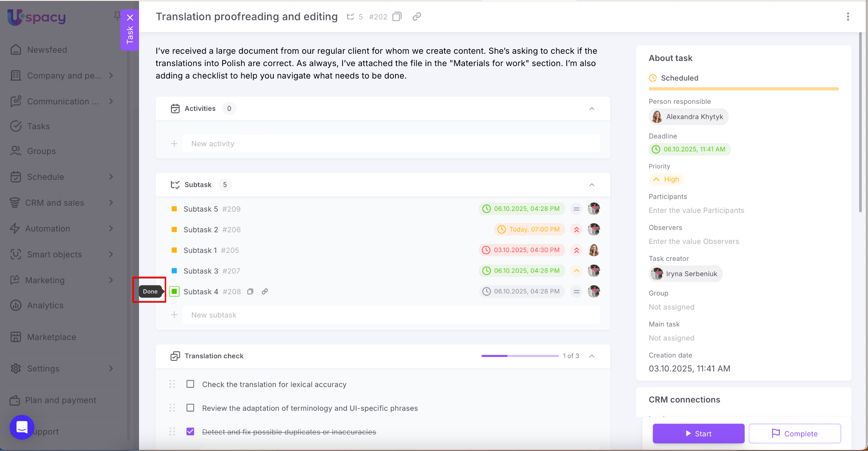Click the copy icon beside Subtask 4

click(250, 291)
